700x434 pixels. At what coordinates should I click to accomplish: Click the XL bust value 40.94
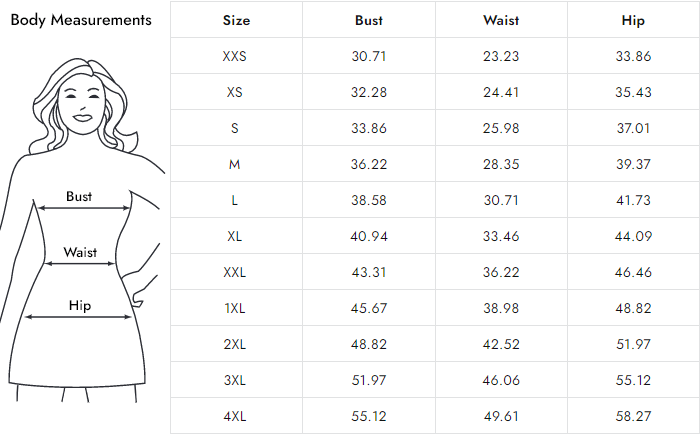coord(369,236)
